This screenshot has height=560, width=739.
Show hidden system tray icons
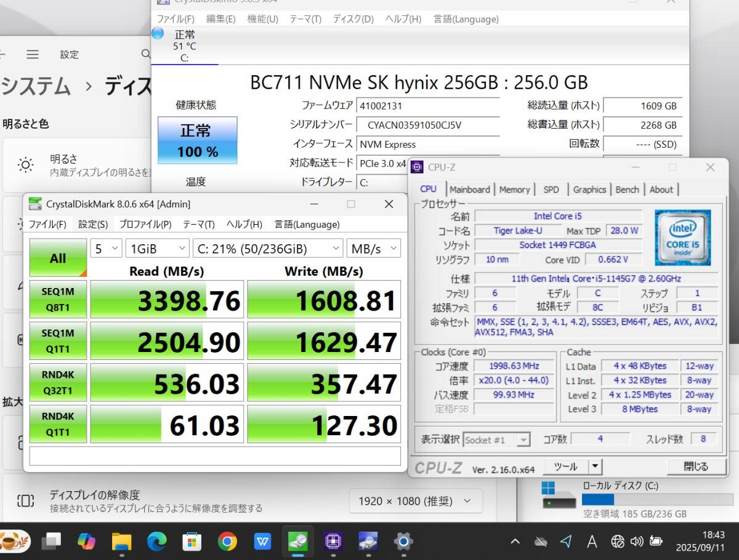coord(515,542)
